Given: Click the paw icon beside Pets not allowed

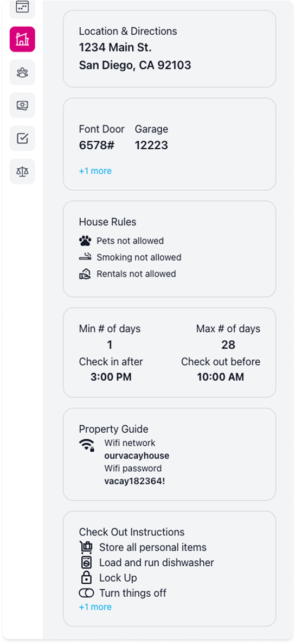Looking at the screenshot, I should 85,241.
